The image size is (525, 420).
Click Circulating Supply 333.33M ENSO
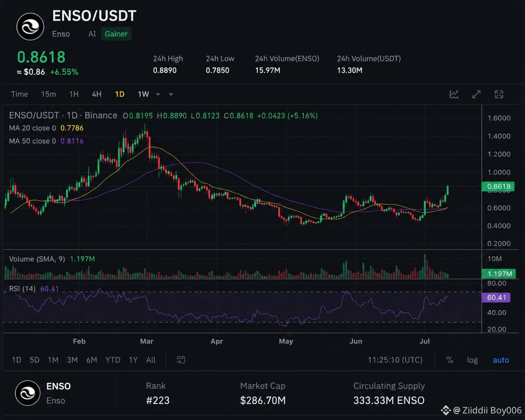tap(389, 401)
